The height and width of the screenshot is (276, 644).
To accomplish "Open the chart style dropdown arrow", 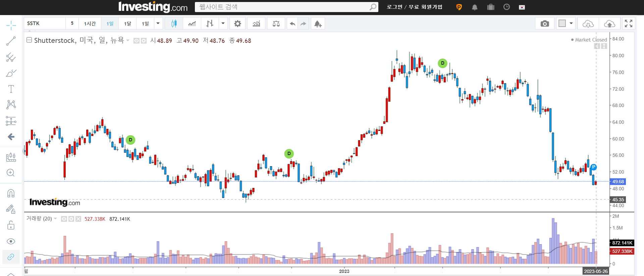I will [223, 23].
